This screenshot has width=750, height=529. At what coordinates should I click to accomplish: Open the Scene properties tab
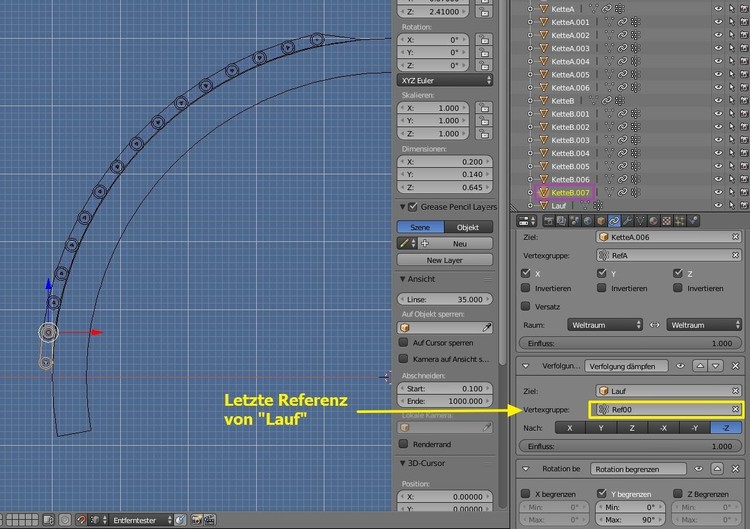pos(575,221)
